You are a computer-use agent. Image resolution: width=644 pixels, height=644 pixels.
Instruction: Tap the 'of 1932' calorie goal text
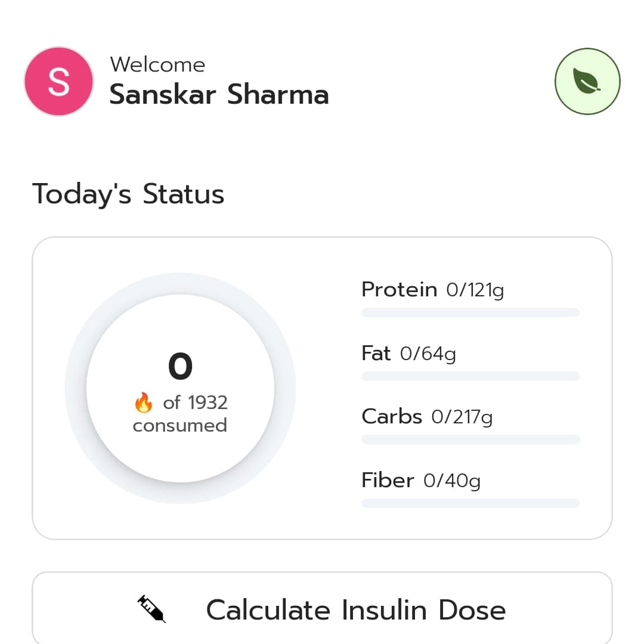pos(195,403)
